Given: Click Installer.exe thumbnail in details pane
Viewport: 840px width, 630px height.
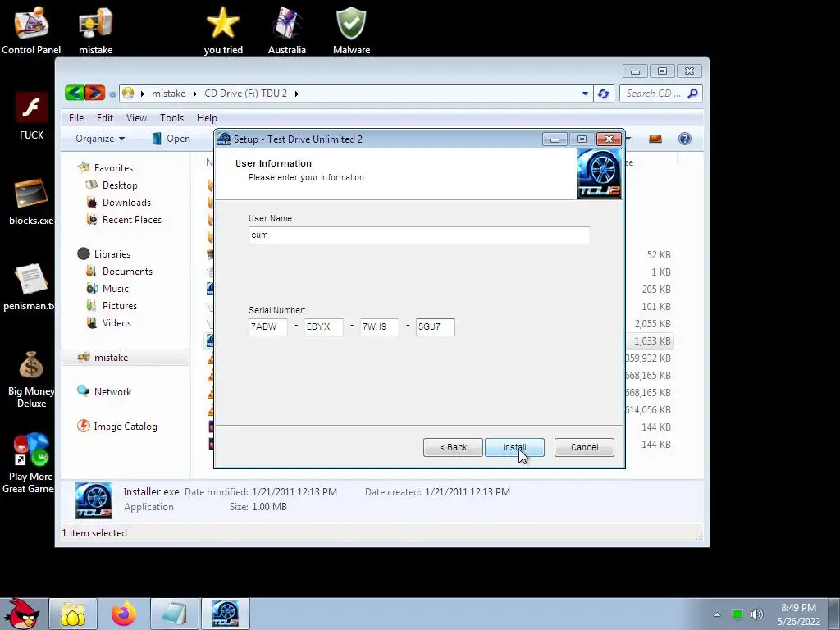Looking at the screenshot, I should pos(94,500).
